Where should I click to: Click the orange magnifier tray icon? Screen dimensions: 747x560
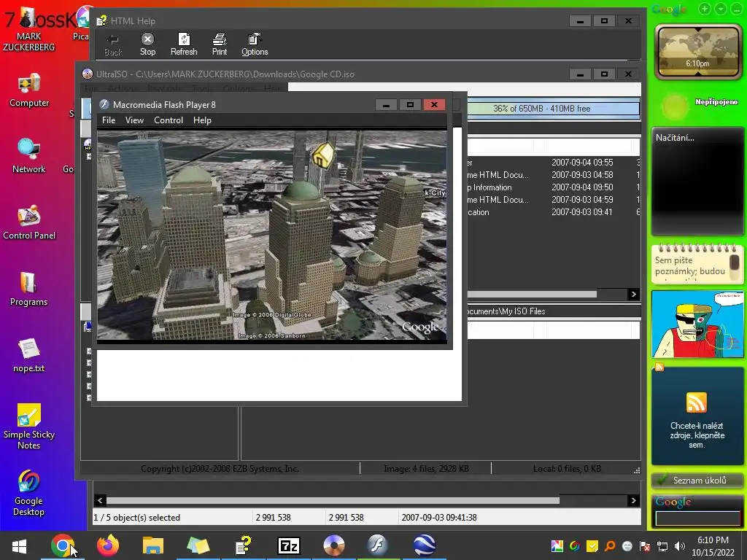tap(610, 546)
